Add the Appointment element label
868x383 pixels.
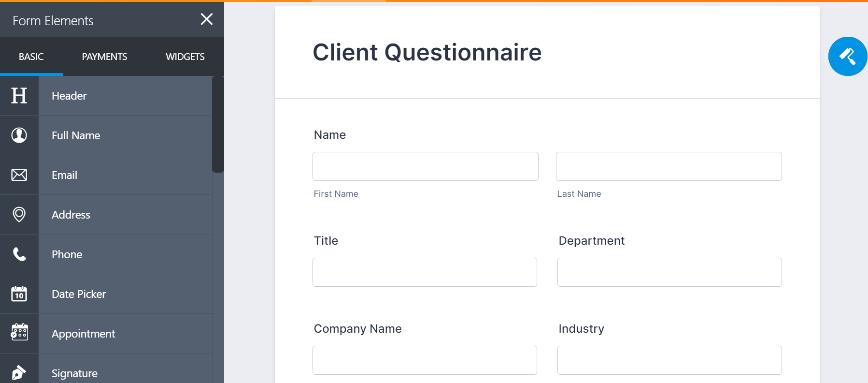point(83,334)
